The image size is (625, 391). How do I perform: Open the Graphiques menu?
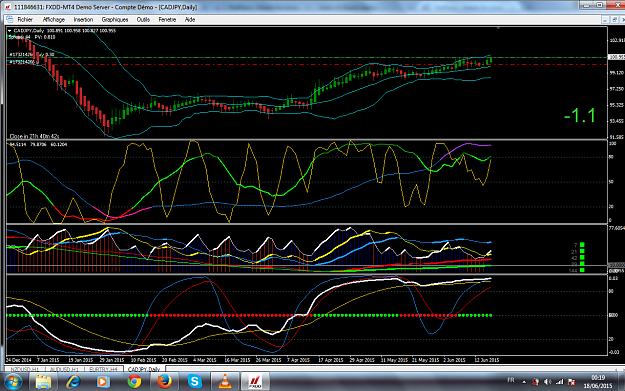point(115,20)
